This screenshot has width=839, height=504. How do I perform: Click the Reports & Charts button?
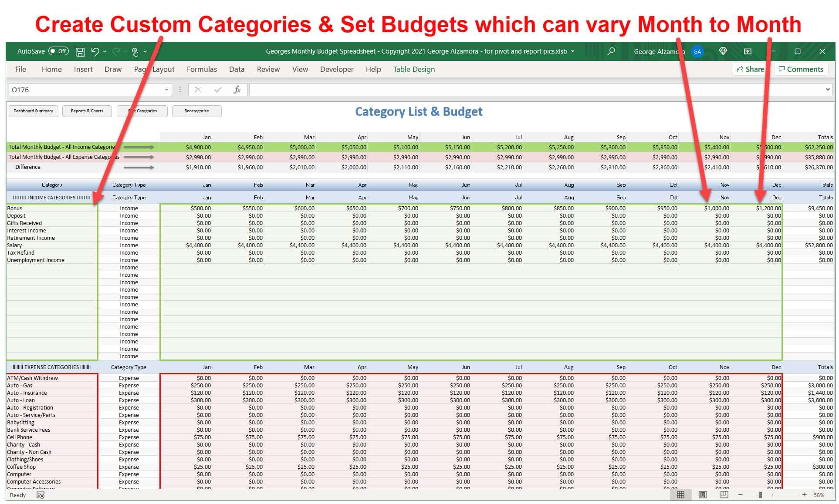tap(87, 111)
